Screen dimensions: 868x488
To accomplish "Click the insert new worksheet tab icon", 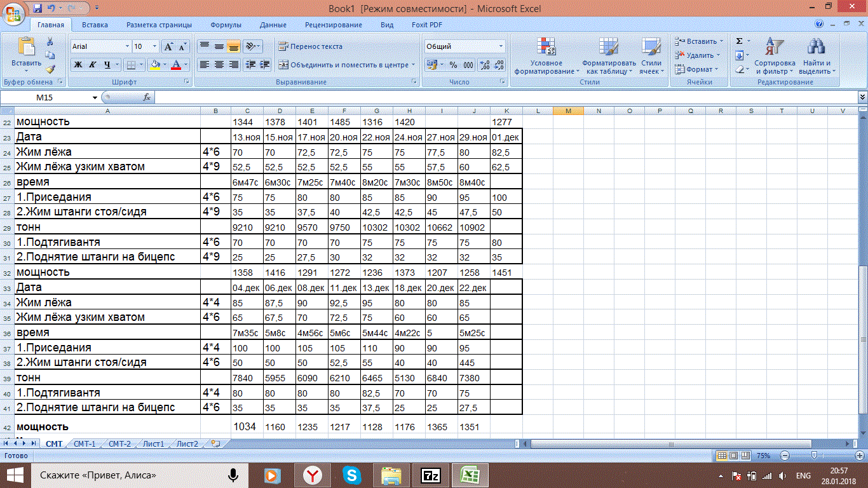I will coord(216,444).
